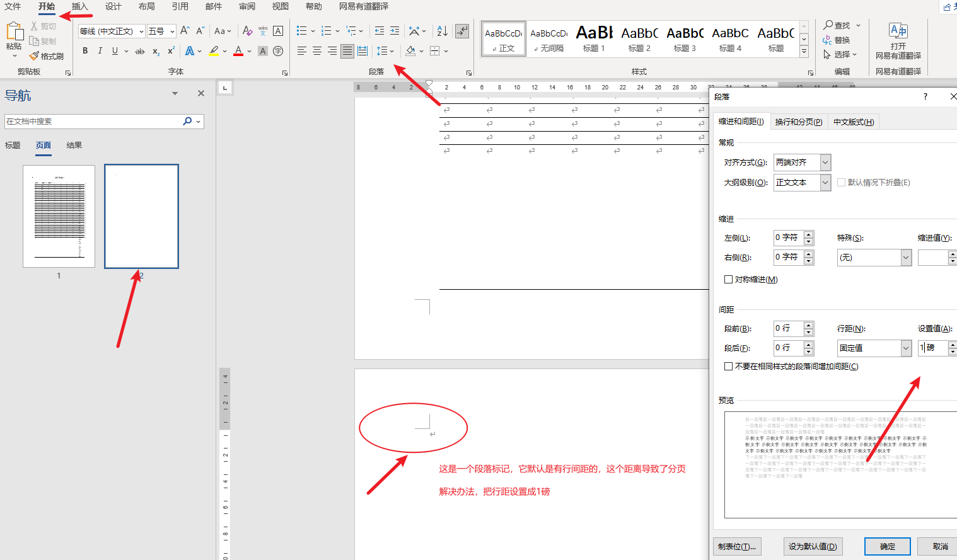The height and width of the screenshot is (560, 957).
Task: Align text right in ribbon
Action: pos(332,51)
